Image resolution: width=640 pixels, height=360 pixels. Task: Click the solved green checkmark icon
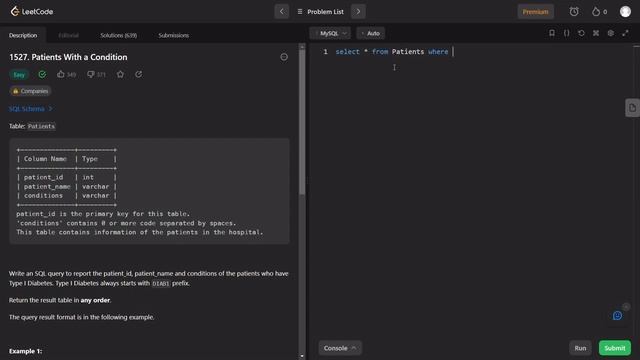[x=42, y=74]
